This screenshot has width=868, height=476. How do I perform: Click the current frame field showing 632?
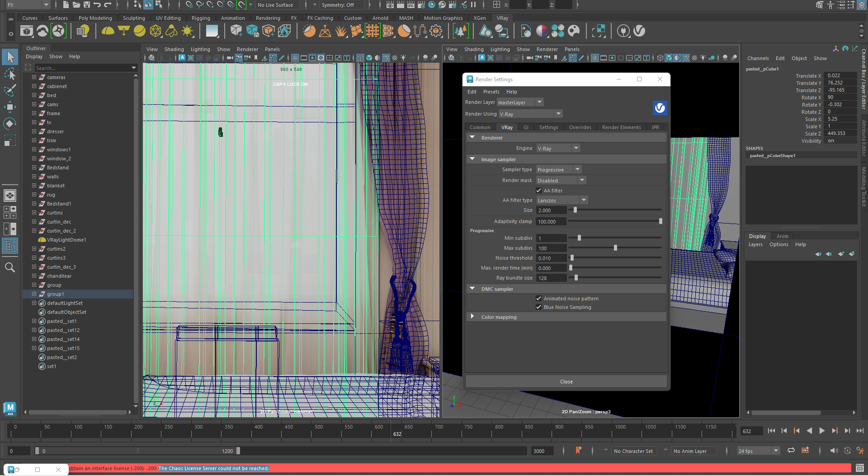[751, 431]
